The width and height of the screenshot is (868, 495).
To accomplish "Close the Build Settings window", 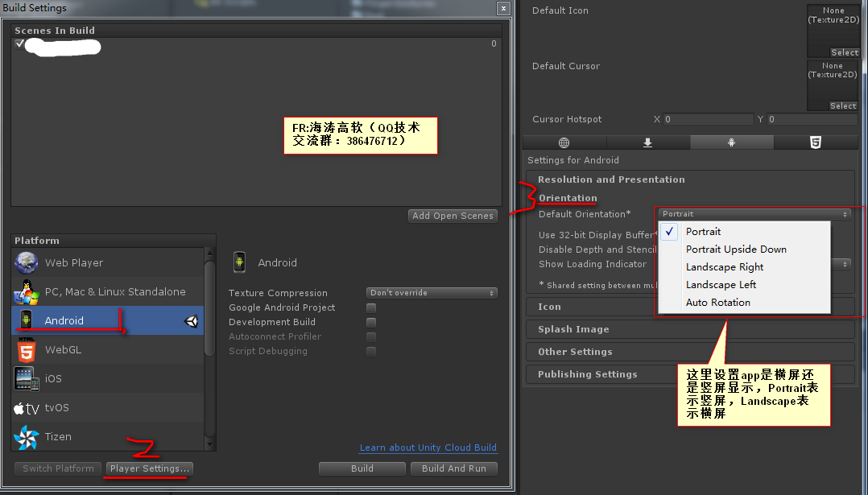I will pyautogui.click(x=503, y=8).
